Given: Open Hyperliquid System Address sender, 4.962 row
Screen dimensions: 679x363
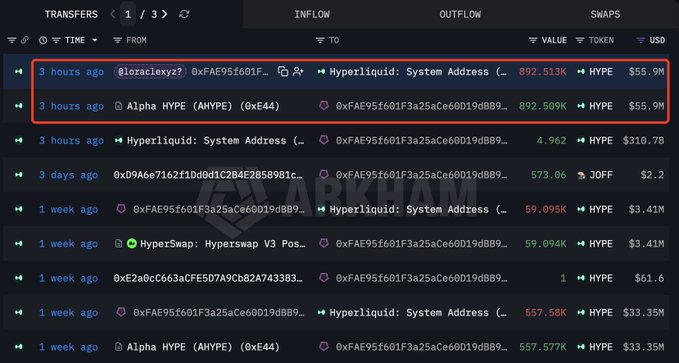Looking at the screenshot, I should click(216, 140).
